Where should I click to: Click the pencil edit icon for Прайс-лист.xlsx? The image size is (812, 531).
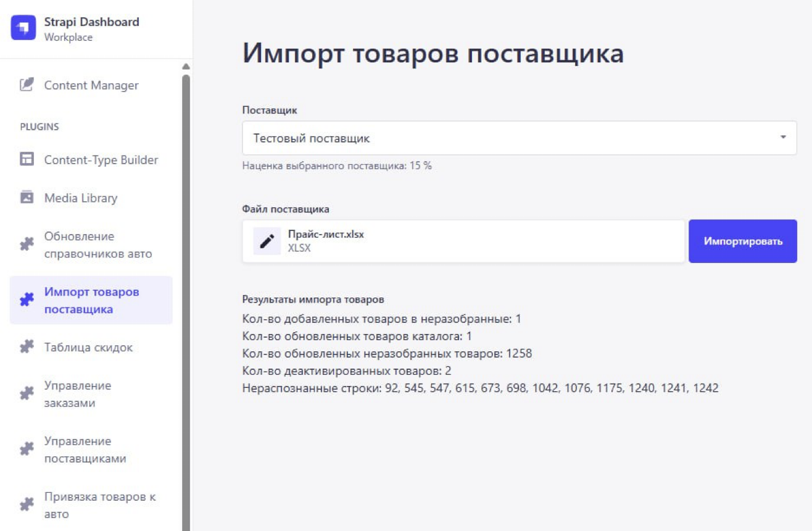coord(267,241)
